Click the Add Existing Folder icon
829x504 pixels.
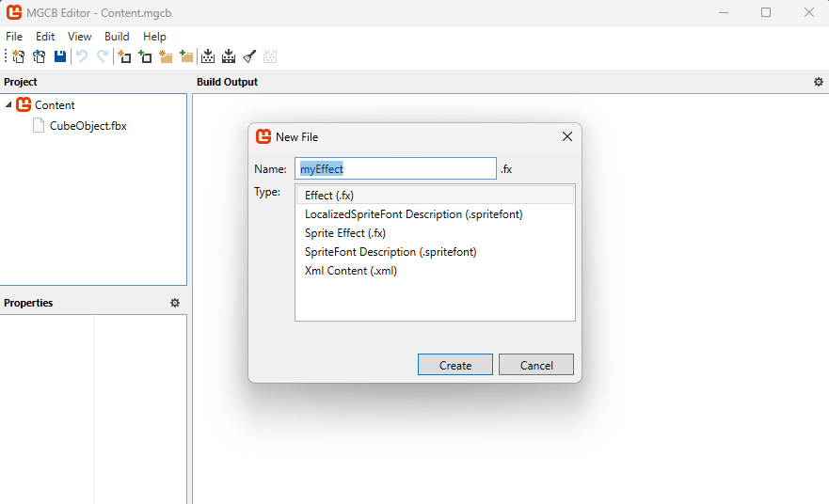(186, 56)
